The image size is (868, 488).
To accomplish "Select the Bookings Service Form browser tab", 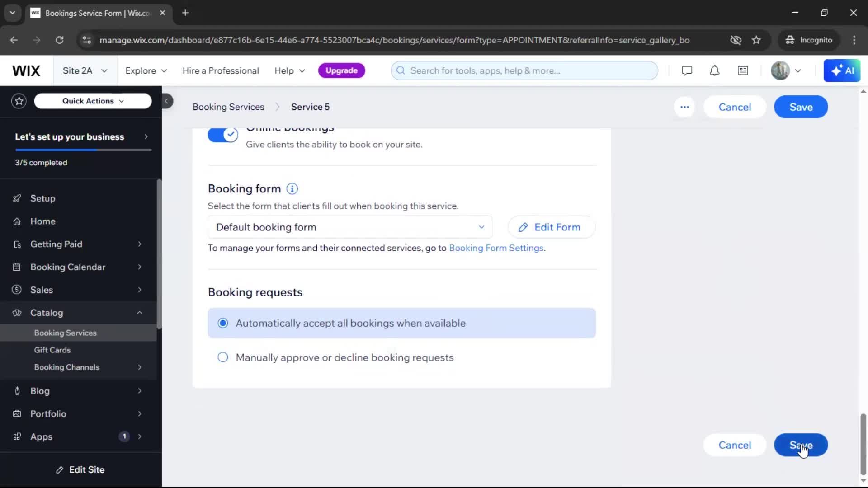I will click(97, 13).
